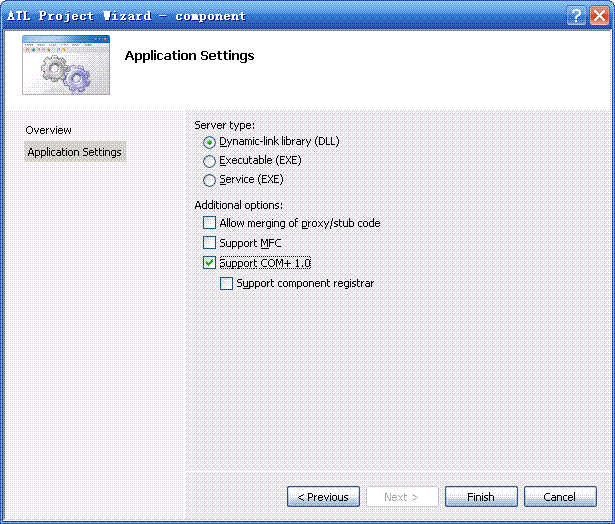Image resolution: width=615 pixels, height=524 pixels.
Task: Open Application Settings page in sidebar
Action: [75, 152]
